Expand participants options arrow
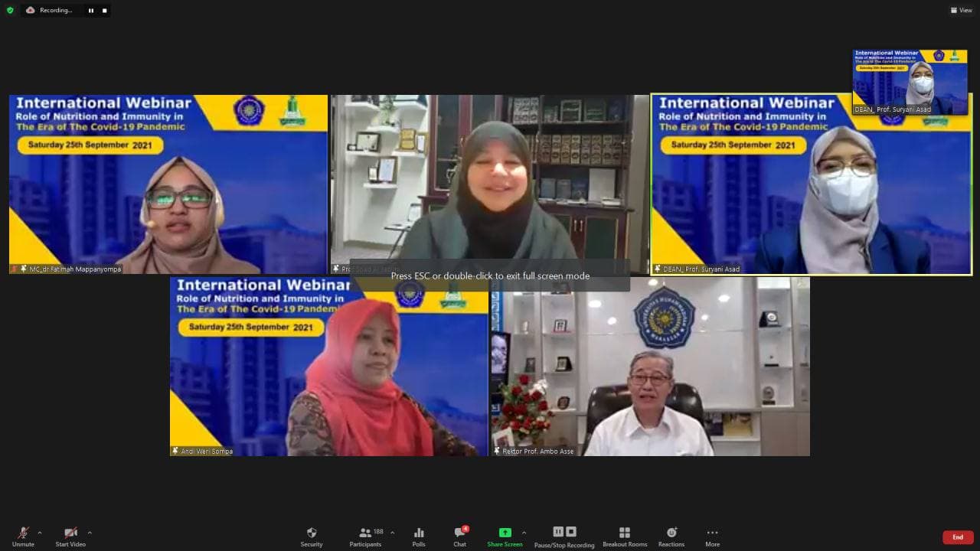Image resolution: width=980 pixels, height=551 pixels. click(x=393, y=533)
